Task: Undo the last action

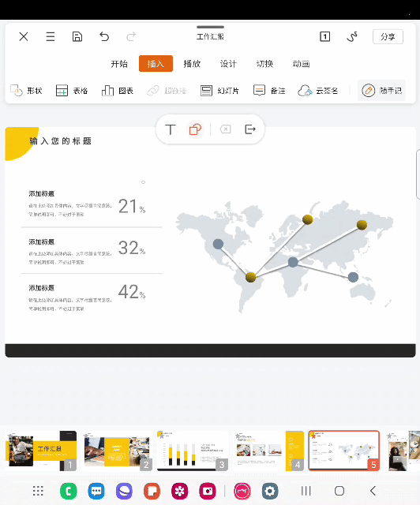Action: (104, 37)
